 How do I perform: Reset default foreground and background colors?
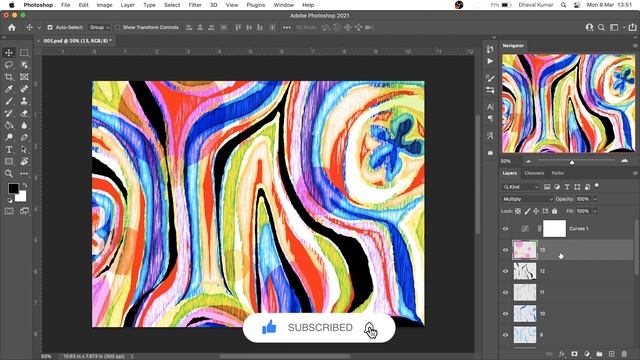(9, 200)
